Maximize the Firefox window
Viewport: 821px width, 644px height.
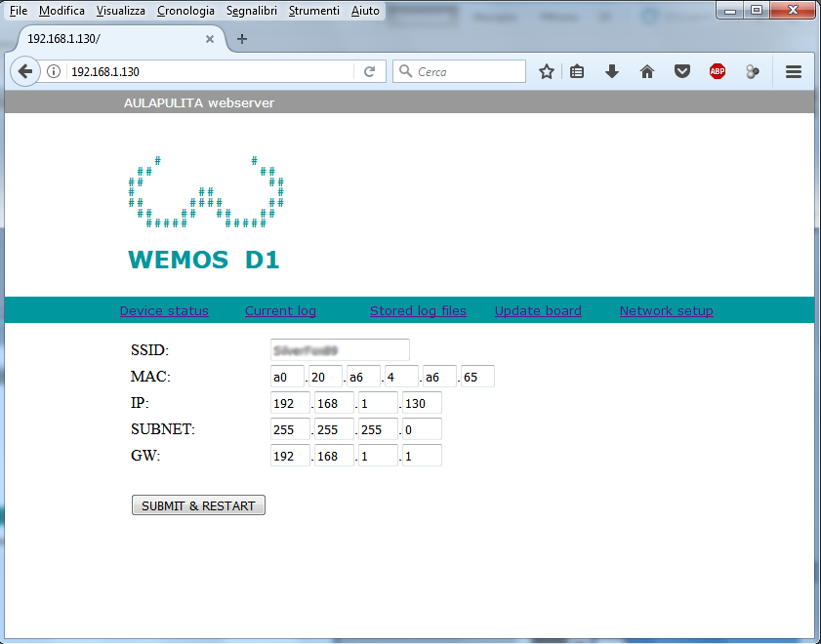coord(757,10)
